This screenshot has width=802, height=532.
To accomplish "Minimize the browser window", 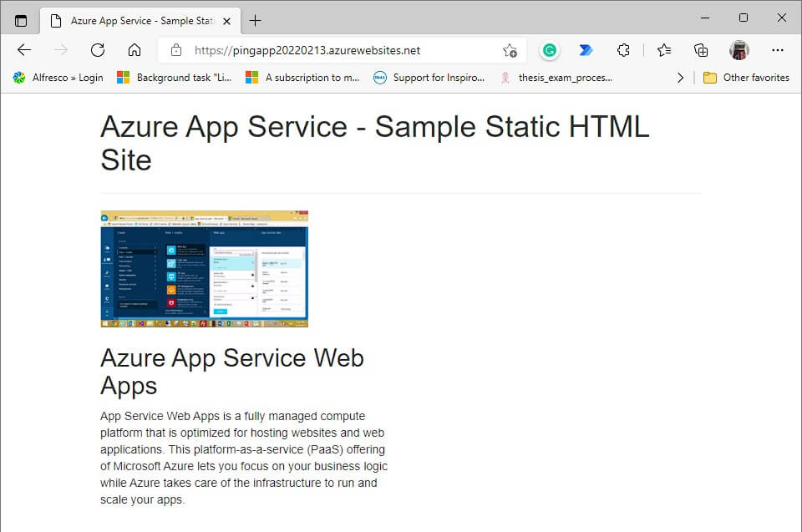I will pyautogui.click(x=705, y=18).
